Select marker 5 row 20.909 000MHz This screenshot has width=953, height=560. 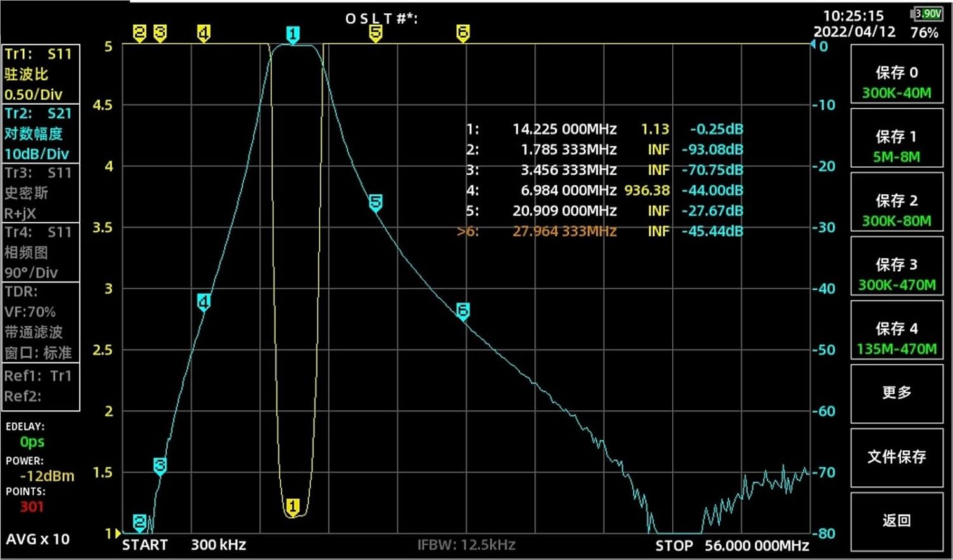point(604,210)
